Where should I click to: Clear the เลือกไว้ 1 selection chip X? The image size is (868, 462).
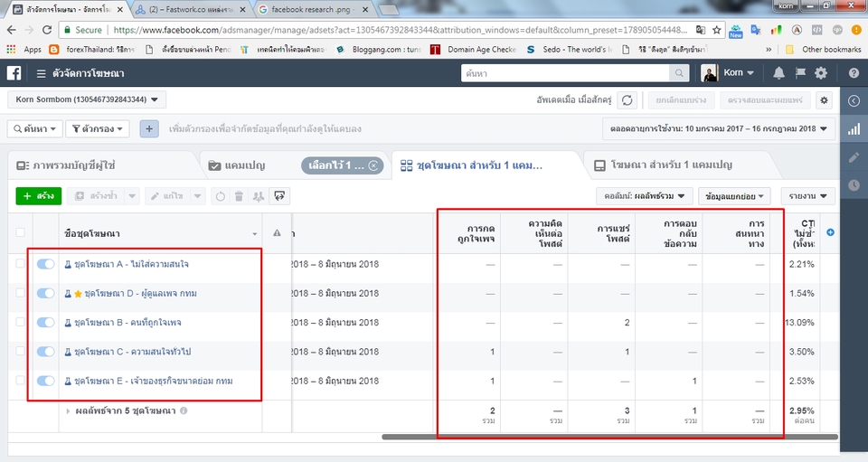373,165
